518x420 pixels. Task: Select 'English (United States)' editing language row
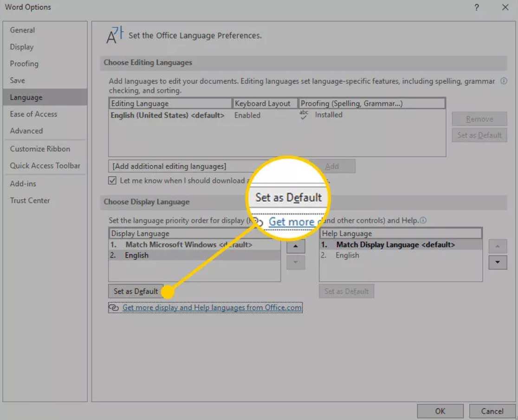167,115
